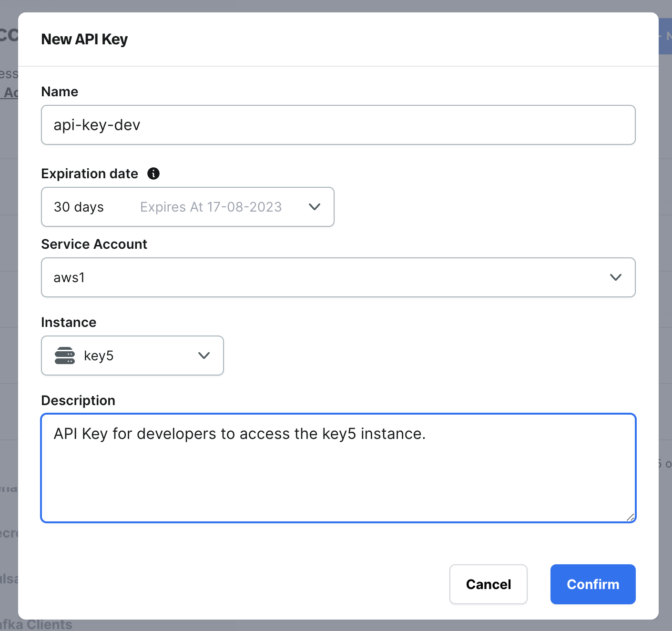Open the Service Account dropdown chevron
The image size is (672, 631).
pos(615,277)
